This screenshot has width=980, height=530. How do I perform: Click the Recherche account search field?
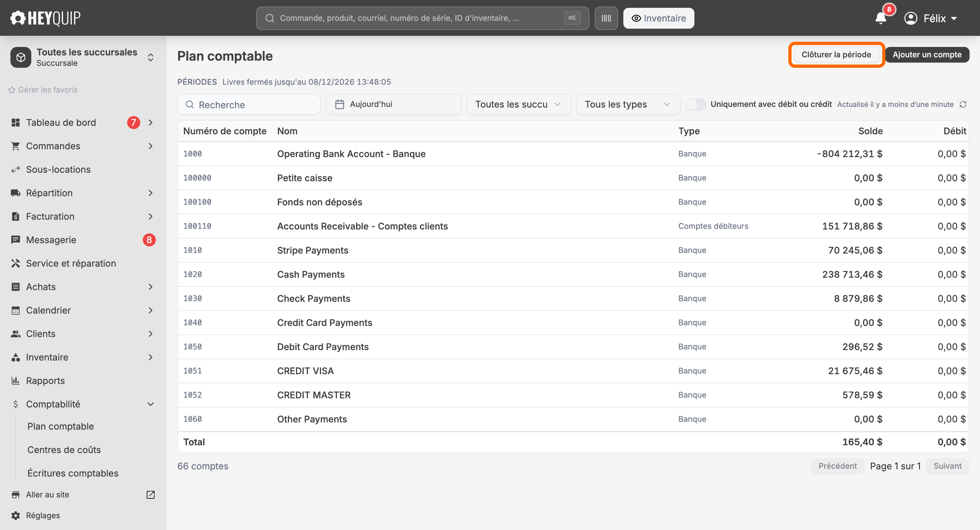(249, 104)
